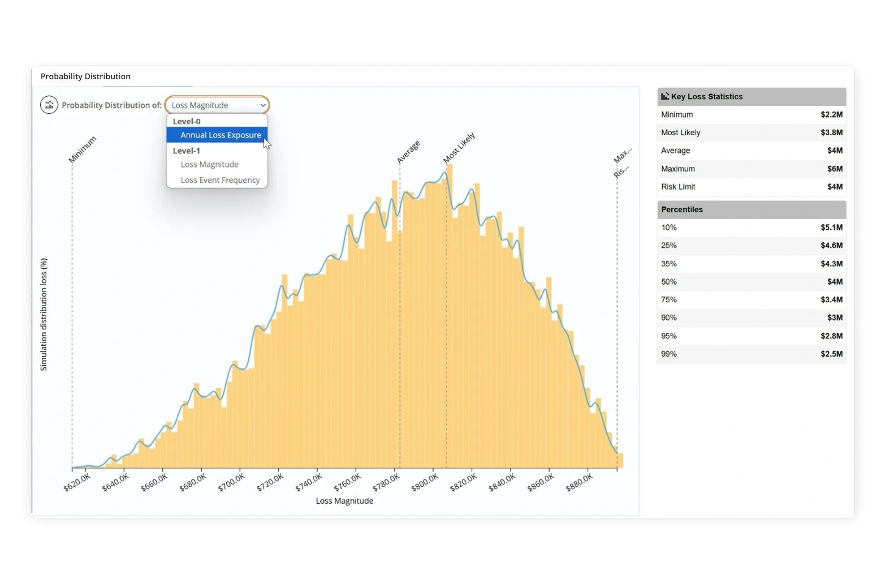Open the Loss Magnitude dropdown chevron
Screen dimensions: 885x588
[x=263, y=105]
